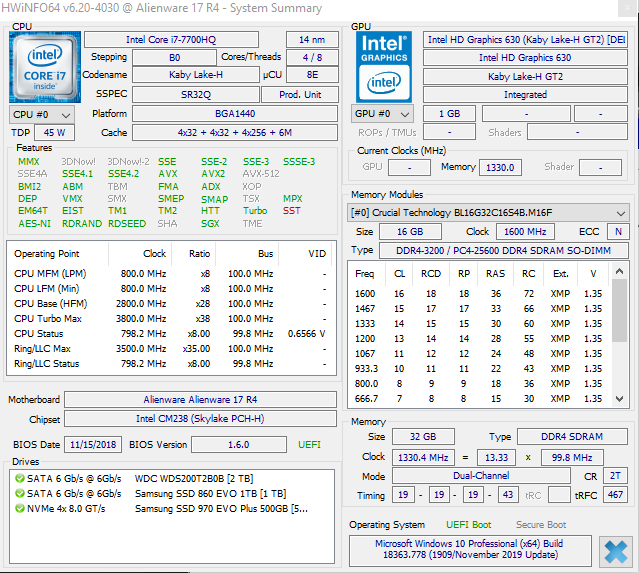Expand the memory module selector Crucial BL16G32C16S4B
Image resolution: width=639 pixels, height=573 pixels.
[488, 213]
